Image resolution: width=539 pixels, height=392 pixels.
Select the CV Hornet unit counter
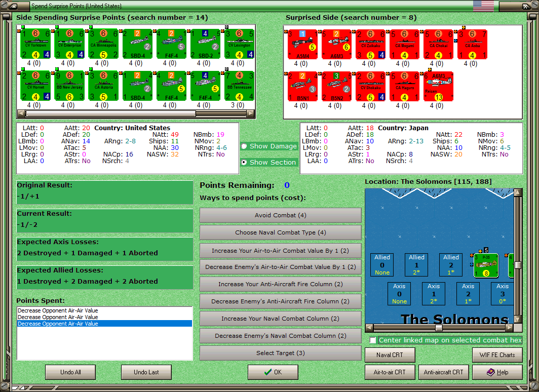(35, 86)
